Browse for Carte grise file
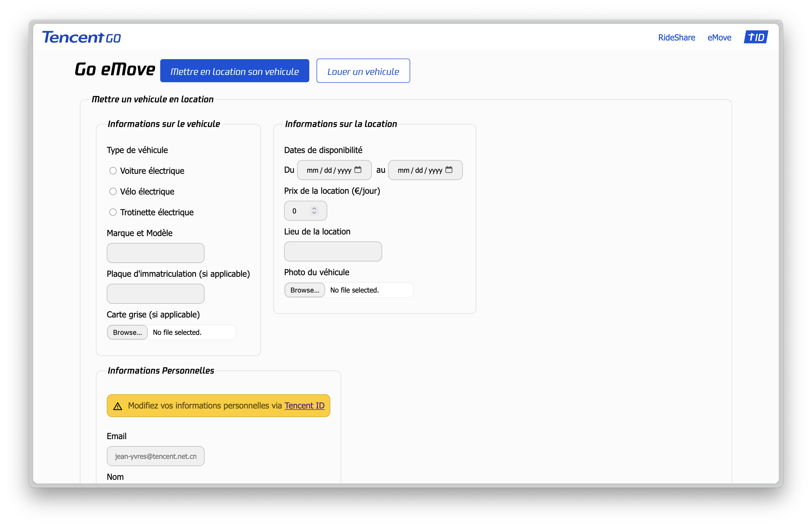This screenshot has width=812, height=526. (127, 332)
